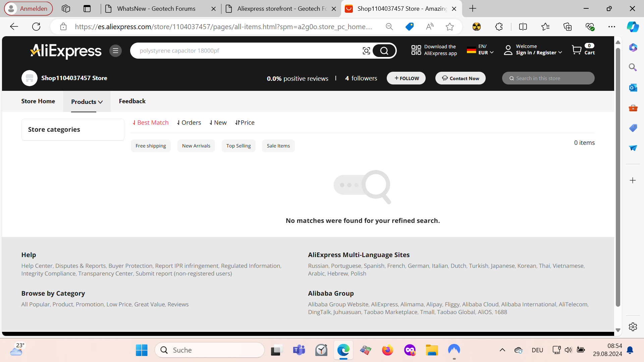The height and width of the screenshot is (362, 644).
Task: Sort results by New
Action: click(218, 123)
